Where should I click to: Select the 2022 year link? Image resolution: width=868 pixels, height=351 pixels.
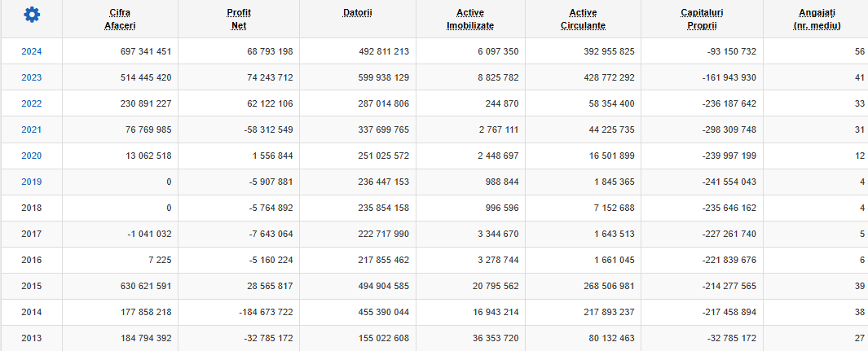pyautogui.click(x=32, y=103)
